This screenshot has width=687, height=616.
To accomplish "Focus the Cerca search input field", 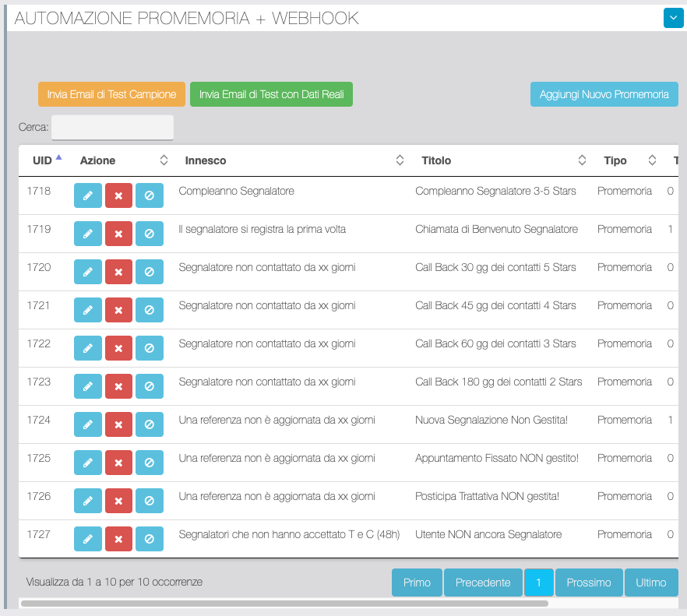I will [112, 127].
